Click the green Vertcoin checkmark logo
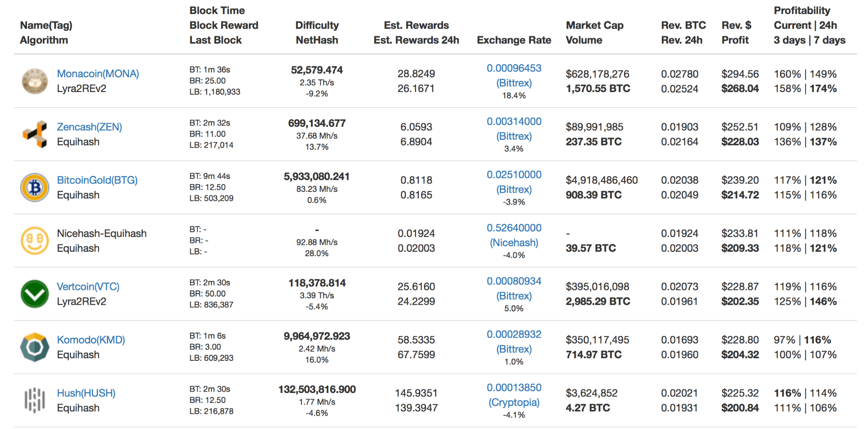The height and width of the screenshot is (429, 868). pos(35,294)
